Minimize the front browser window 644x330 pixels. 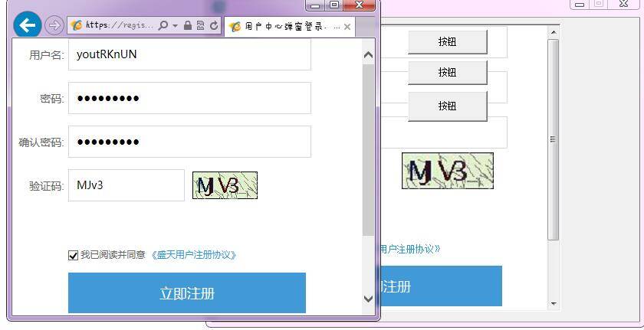(315, 5)
